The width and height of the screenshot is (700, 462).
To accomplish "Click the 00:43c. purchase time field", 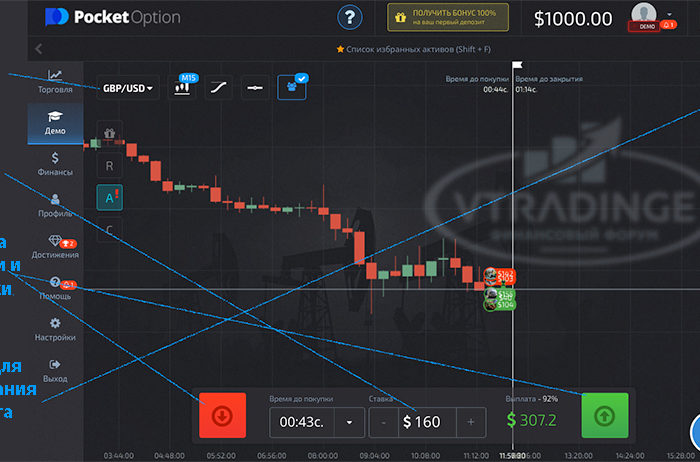I will [x=301, y=422].
